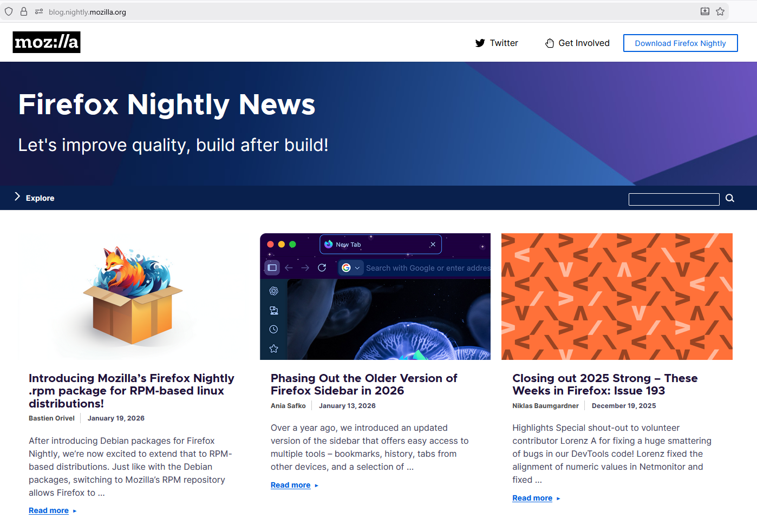Open the fox-in-a-box article thumbnail
Image resolution: width=757 pixels, height=532 pixels.
(132, 297)
